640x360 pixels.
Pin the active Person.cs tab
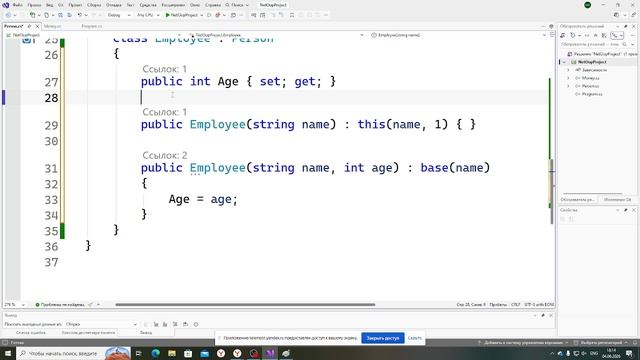29,26
